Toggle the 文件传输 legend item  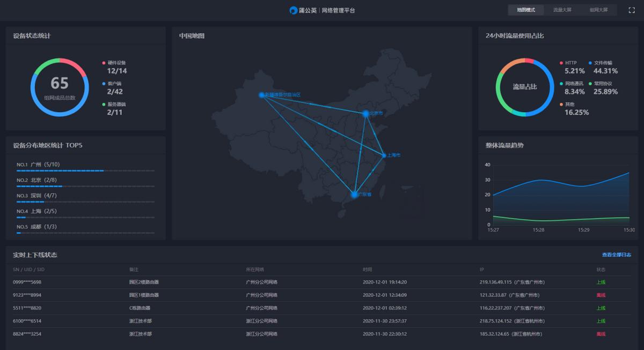click(591, 63)
